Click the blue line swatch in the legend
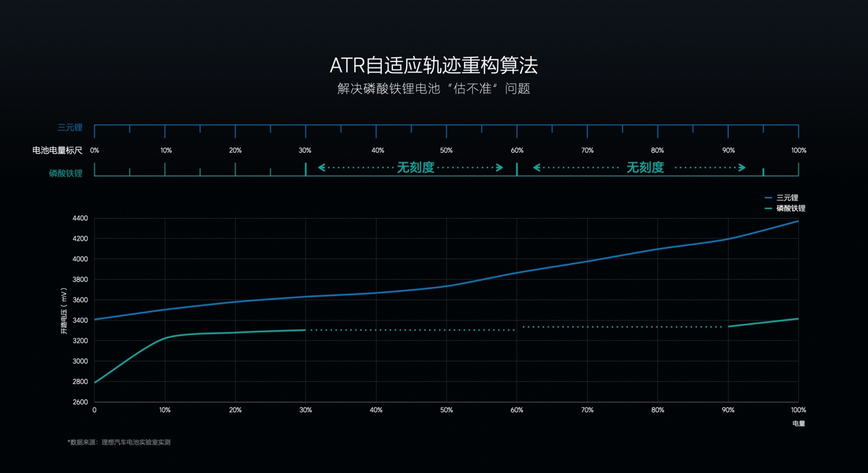 [x=768, y=198]
